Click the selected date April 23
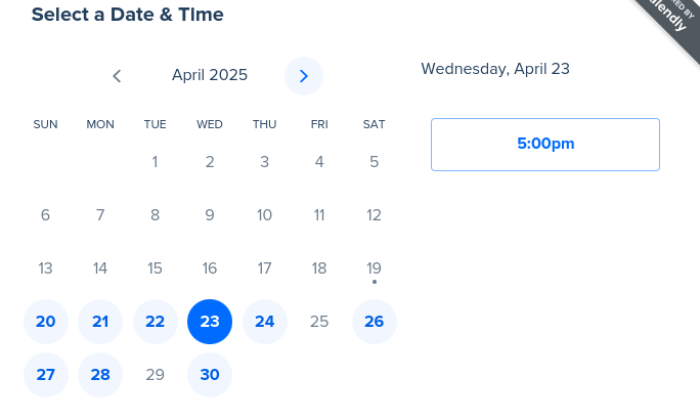The width and height of the screenshot is (700, 400). point(210,321)
